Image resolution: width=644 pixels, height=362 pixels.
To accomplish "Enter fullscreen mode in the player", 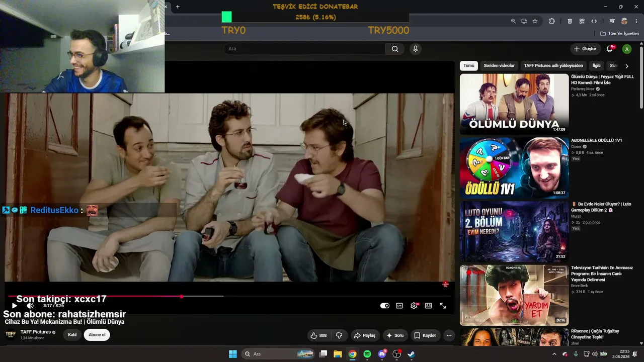I will (x=443, y=306).
